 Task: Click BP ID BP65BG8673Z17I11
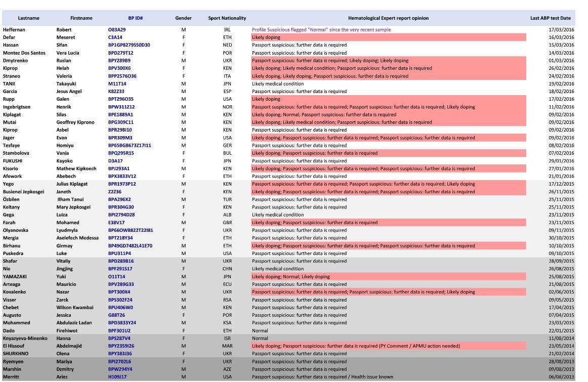point(130,145)
